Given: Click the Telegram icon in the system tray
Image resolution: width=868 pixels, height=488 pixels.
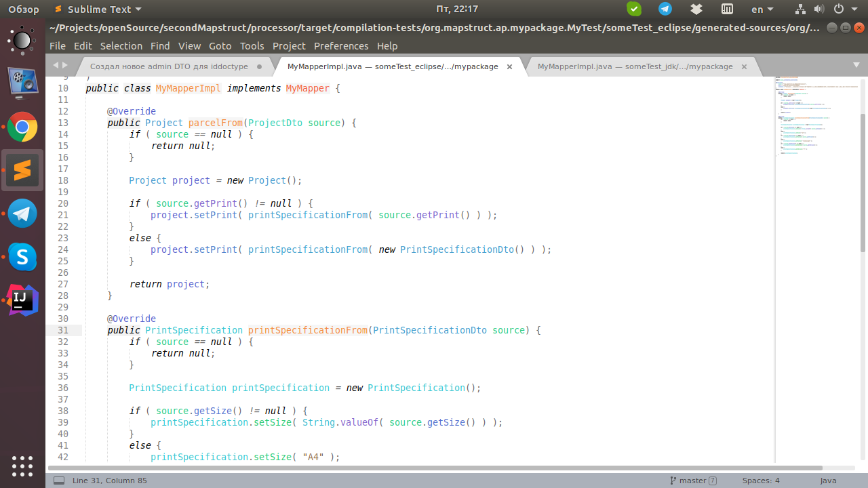Looking at the screenshot, I should pyautogui.click(x=665, y=9).
